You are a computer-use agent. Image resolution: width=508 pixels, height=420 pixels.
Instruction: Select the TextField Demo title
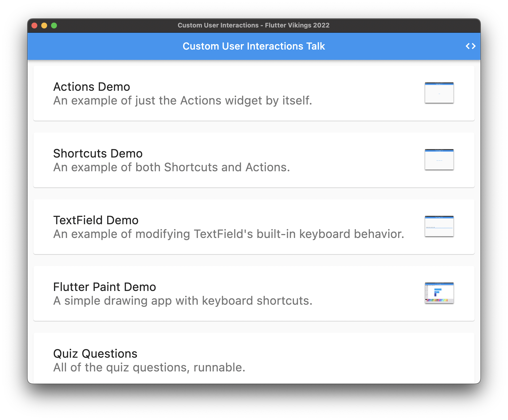tap(96, 220)
